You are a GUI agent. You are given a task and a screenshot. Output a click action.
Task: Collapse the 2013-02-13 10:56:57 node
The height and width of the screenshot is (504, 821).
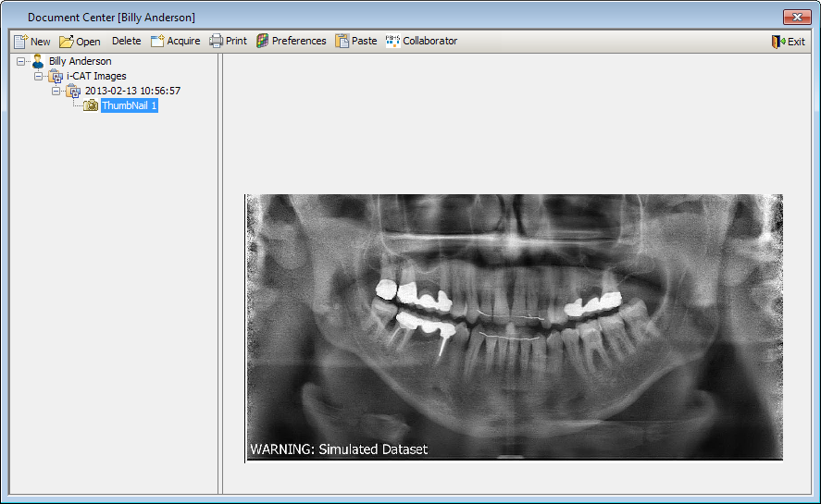point(56,92)
